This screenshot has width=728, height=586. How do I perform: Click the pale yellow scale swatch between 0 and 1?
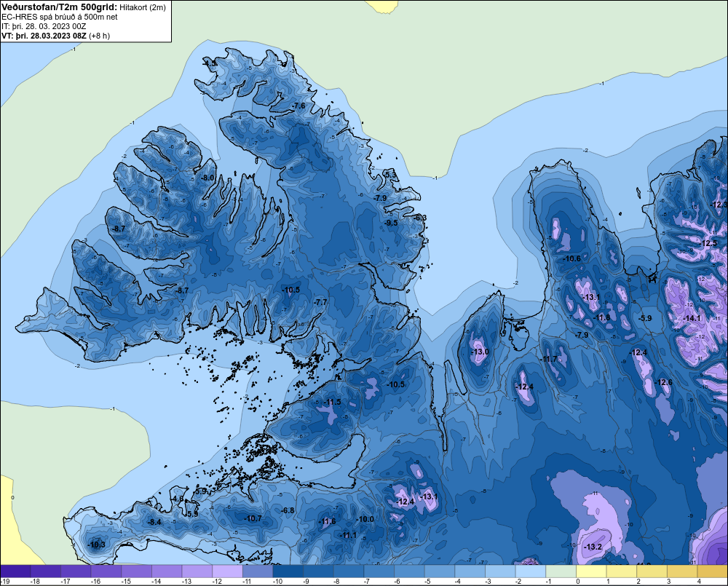591,571
